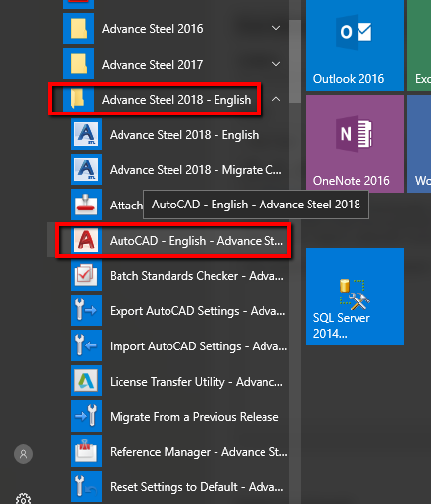Image resolution: width=431 pixels, height=504 pixels.
Task: Open Advance Steel 2018 - Migrate C... entry
Action: 196,170
